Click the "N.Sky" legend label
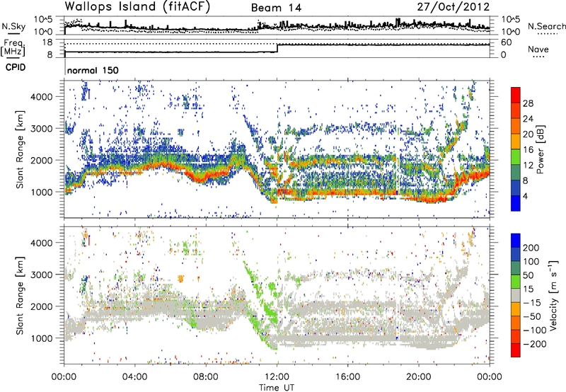This screenshot has width=566, height=392. click(x=13, y=26)
